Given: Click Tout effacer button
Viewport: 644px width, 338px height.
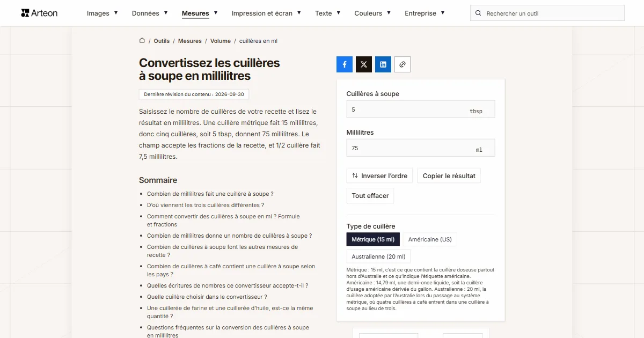Looking at the screenshot, I should click(x=370, y=195).
